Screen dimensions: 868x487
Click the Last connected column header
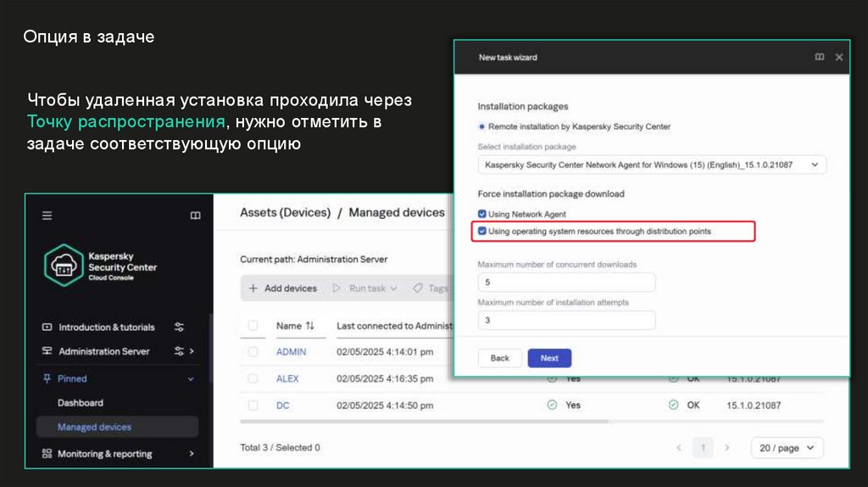pos(394,326)
